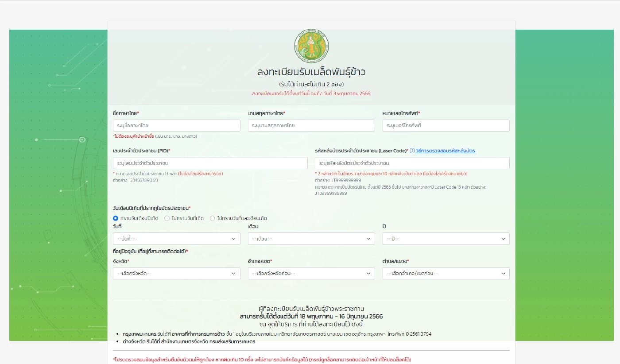Select the ทราบวันเดือนปีเกิด radio option
This screenshot has height=364, width=620.
tap(115, 218)
